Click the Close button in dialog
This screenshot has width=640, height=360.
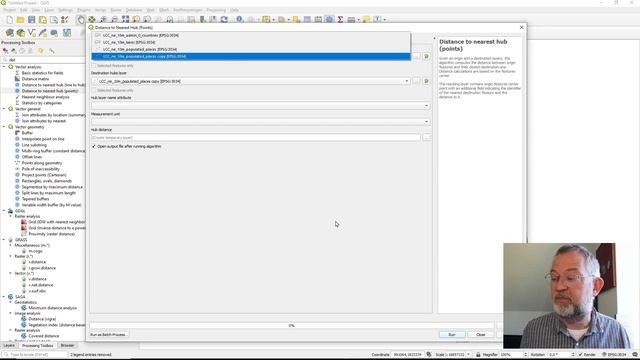point(480,335)
